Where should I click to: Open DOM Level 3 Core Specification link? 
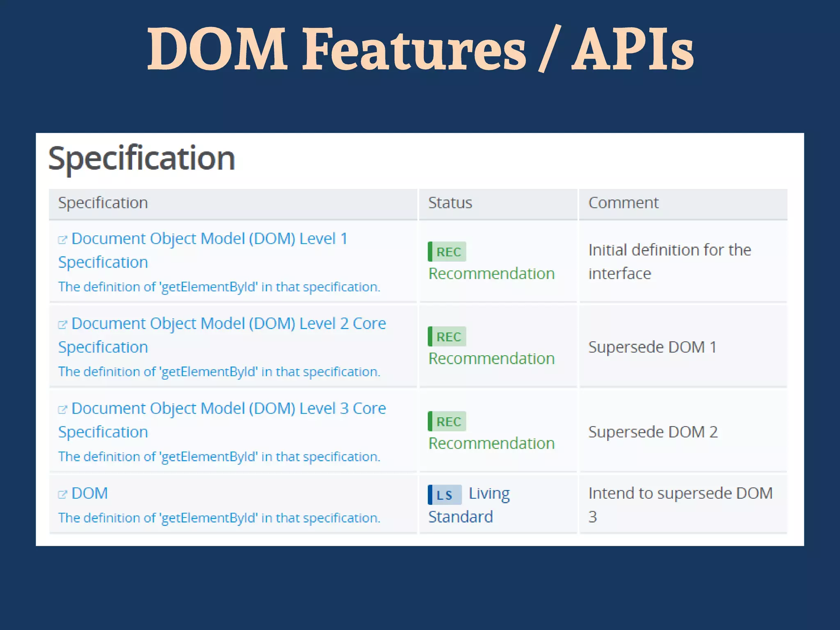click(228, 409)
